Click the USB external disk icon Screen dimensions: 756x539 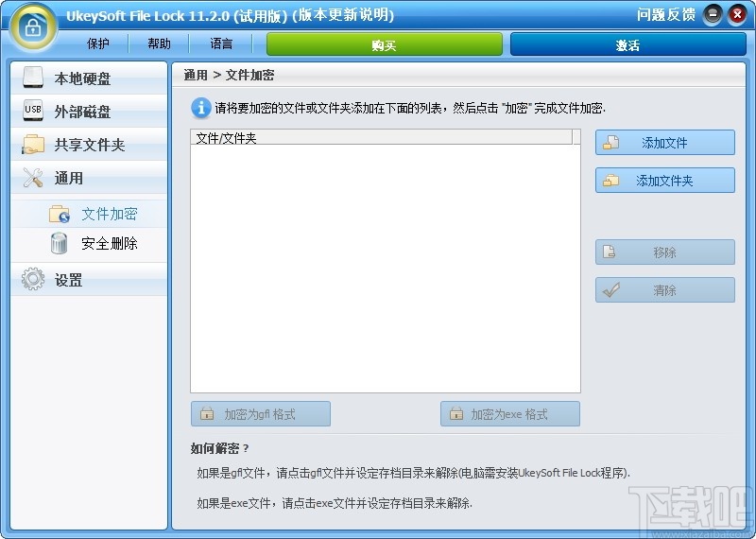33,111
